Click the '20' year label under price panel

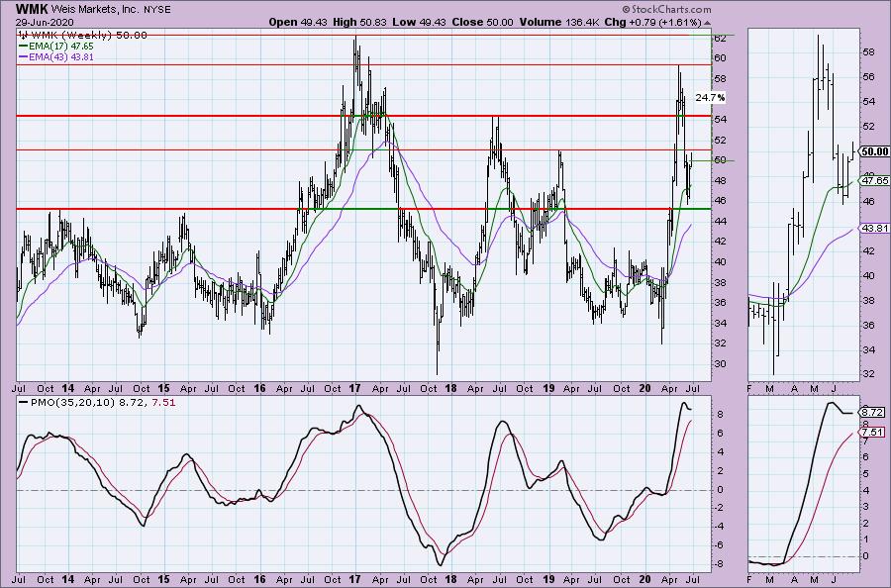pyautogui.click(x=644, y=389)
